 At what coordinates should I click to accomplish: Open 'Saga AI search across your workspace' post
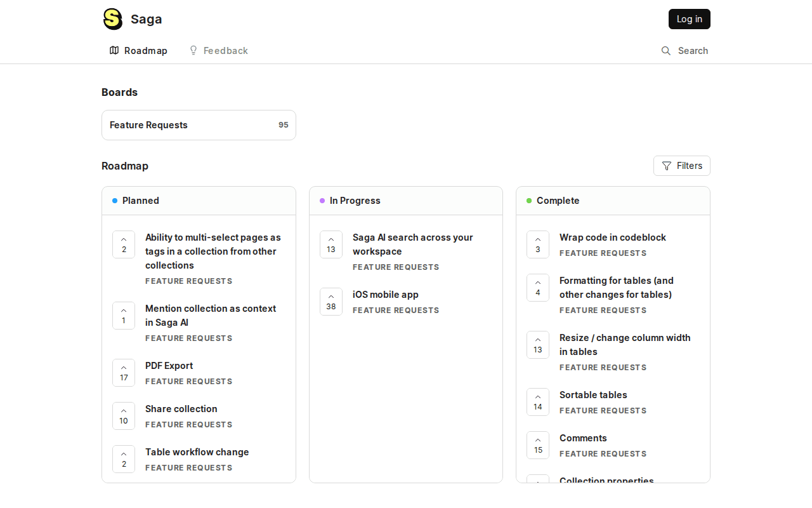coord(413,244)
